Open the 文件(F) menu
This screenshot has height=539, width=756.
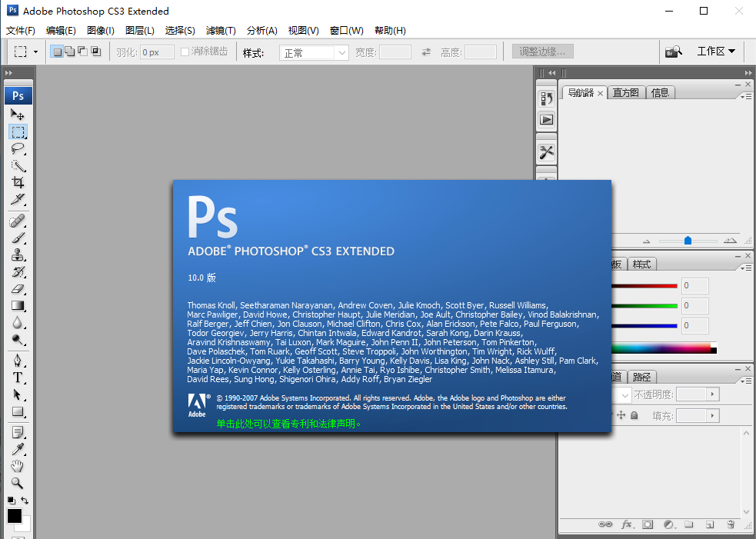[21, 31]
